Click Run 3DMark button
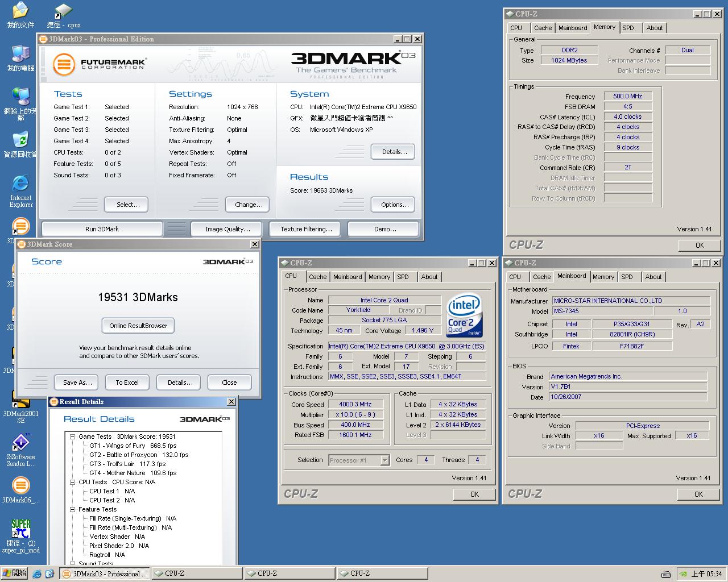The height and width of the screenshot is (582, 728). click(102, 229)
